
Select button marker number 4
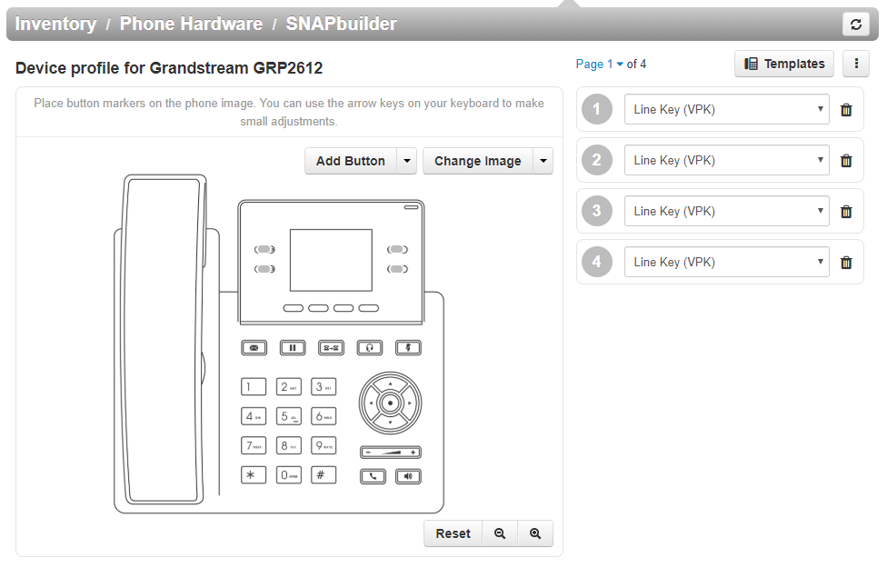point(597,262)
